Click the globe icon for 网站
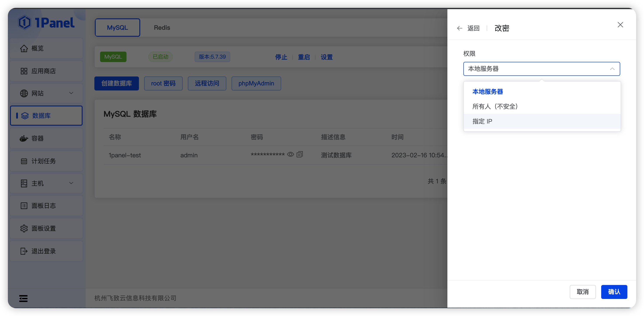Screen dimensions: 644x316 coord(24,93)
